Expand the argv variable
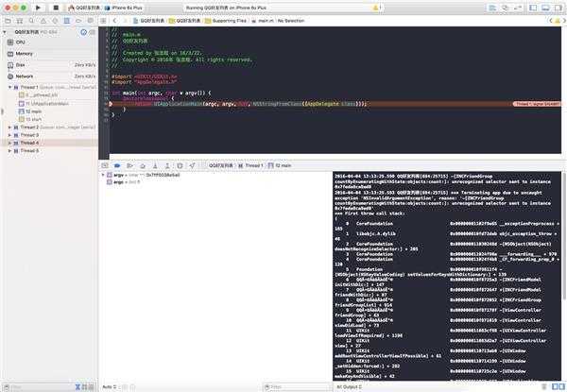Image resolution: width=567 pixels, height=392 pixels. click(103, 175)
